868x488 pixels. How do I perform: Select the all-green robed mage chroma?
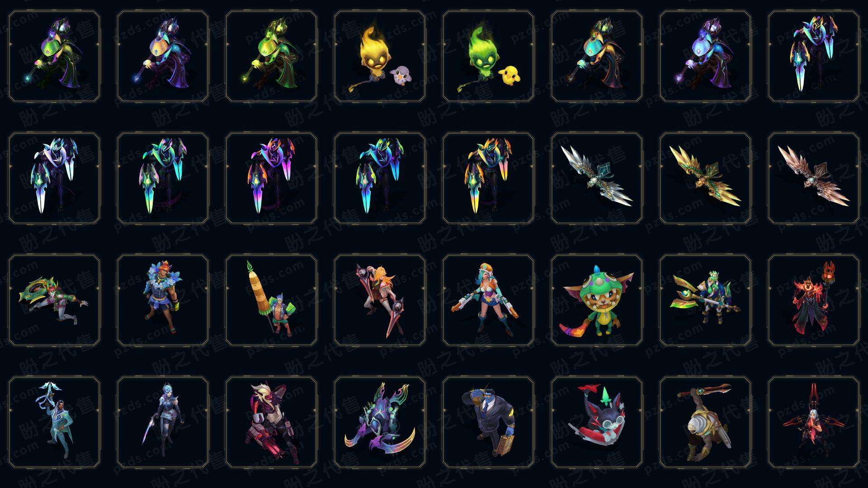click(x=271, y=56)
